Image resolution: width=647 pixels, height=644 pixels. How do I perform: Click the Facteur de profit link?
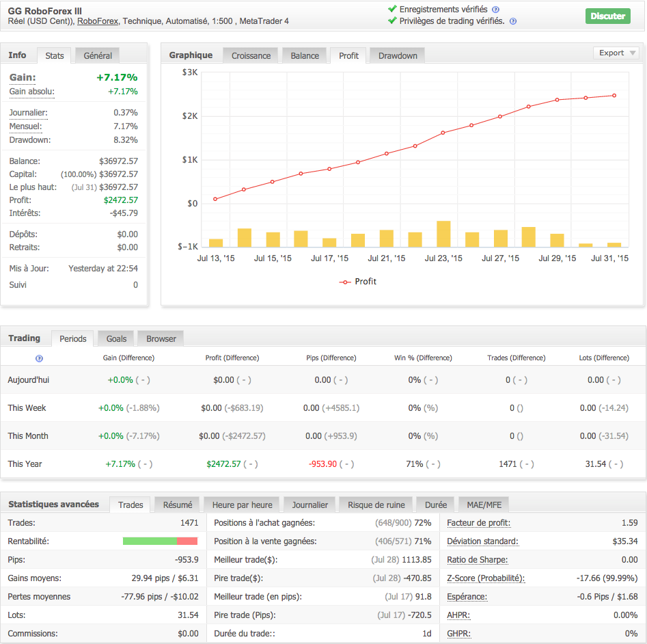tap(478, 523)
